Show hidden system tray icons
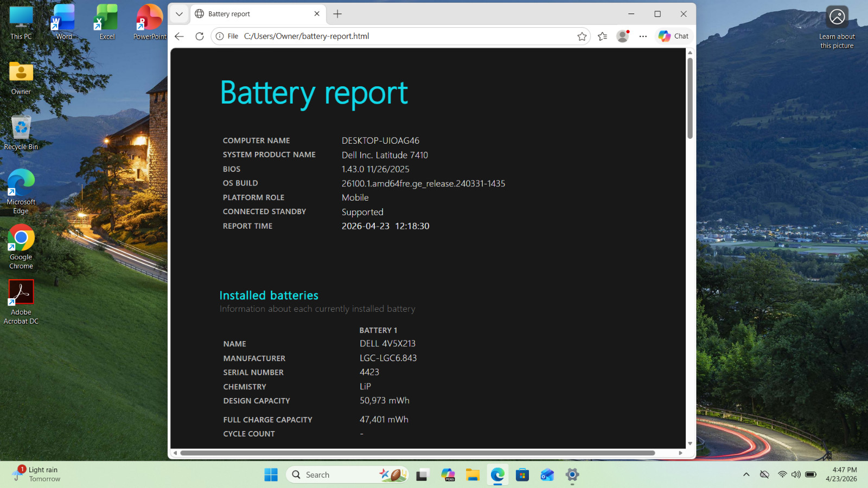The image size is (868, 488). point(746,474)
